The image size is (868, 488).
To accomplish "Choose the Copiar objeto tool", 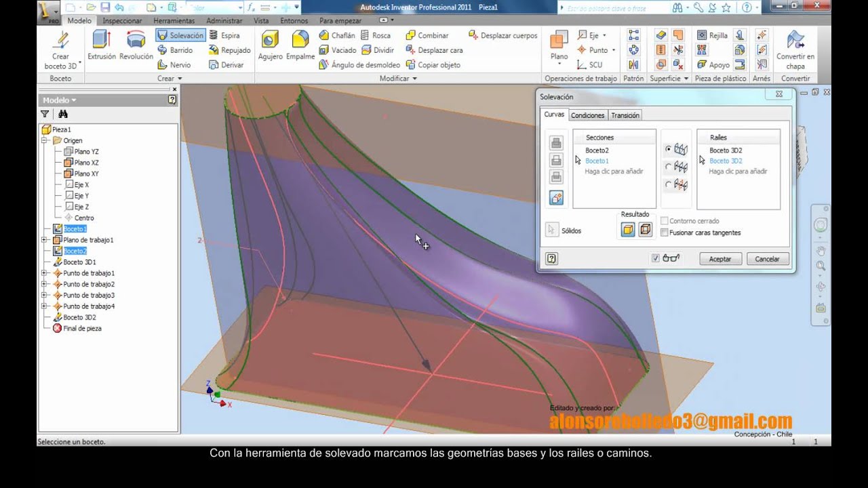I will (433, 65).
